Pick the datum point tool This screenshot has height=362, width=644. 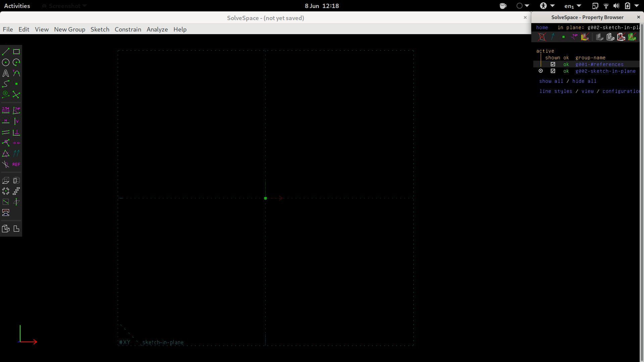tap(16, 84)
